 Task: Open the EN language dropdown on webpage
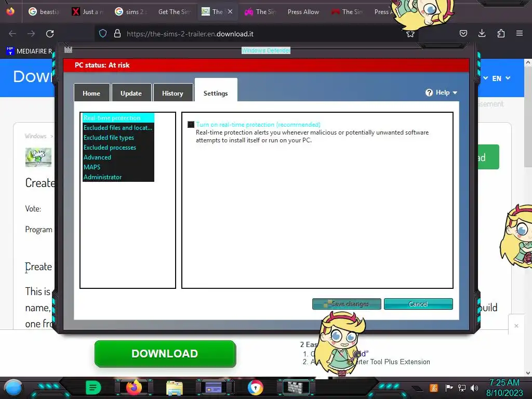(x=501, y=78)
